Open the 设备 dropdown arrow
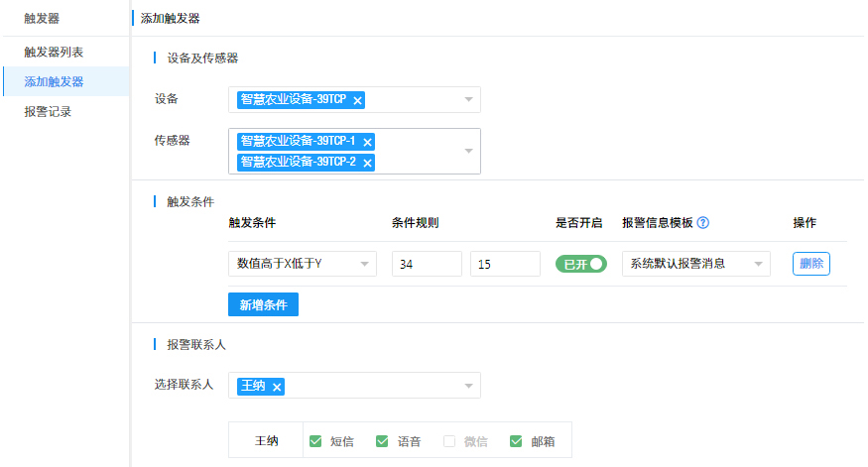 (x=468, y=100)
